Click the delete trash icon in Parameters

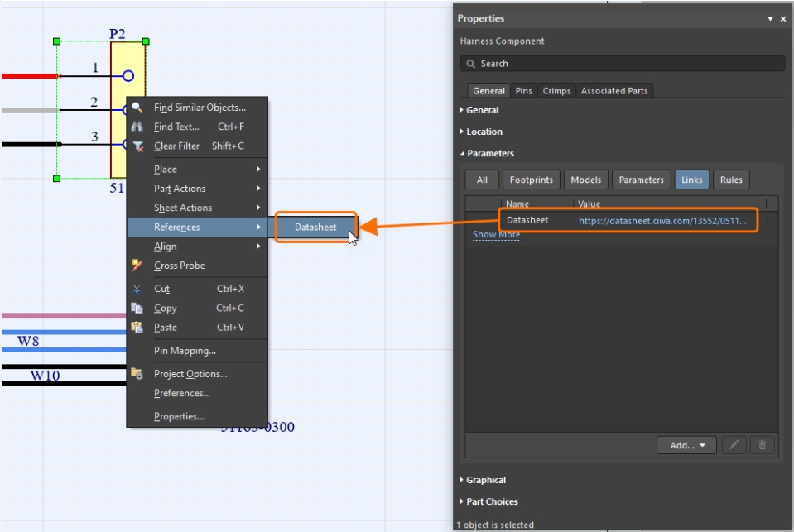[x=762, y=445]
